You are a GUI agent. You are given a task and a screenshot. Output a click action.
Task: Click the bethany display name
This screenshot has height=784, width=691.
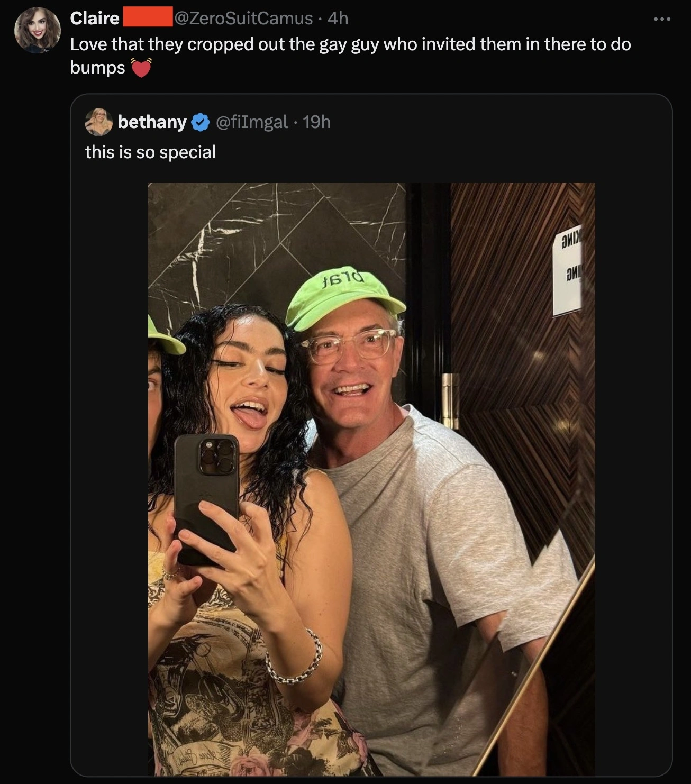(x=152, y=122)
